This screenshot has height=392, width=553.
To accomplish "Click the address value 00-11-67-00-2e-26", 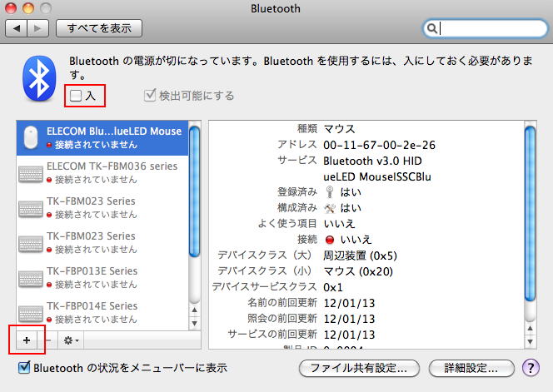I will click(379, 145).
